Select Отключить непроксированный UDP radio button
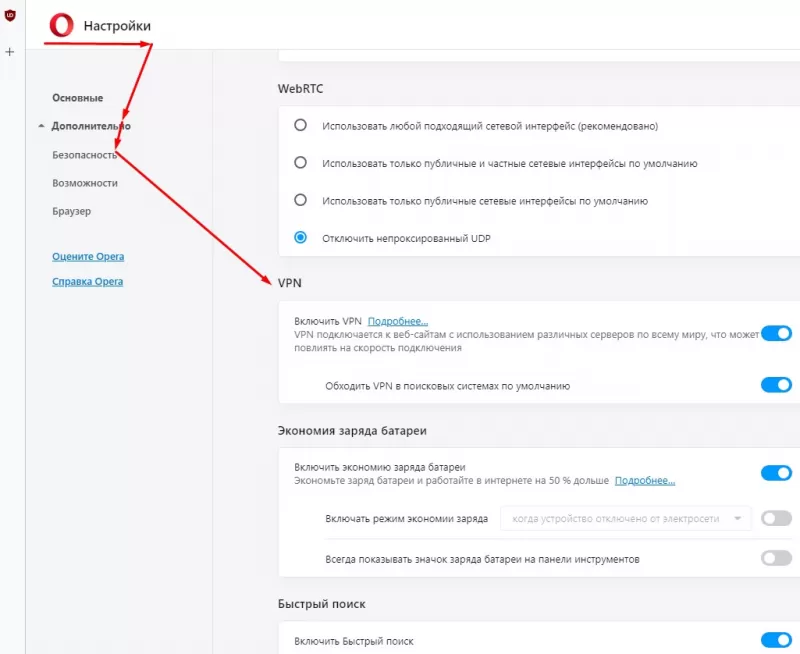 (300, 238)
